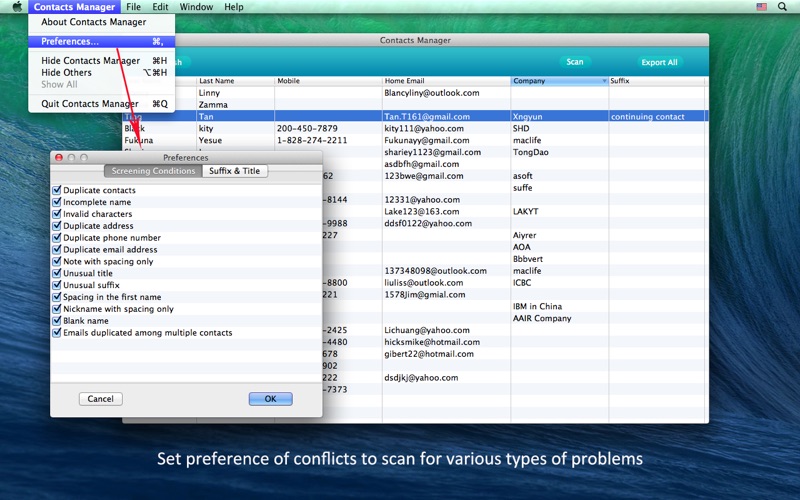Select mobile 1-828-274-2211 cell
The image size is (800, 500).
point(312,140)
